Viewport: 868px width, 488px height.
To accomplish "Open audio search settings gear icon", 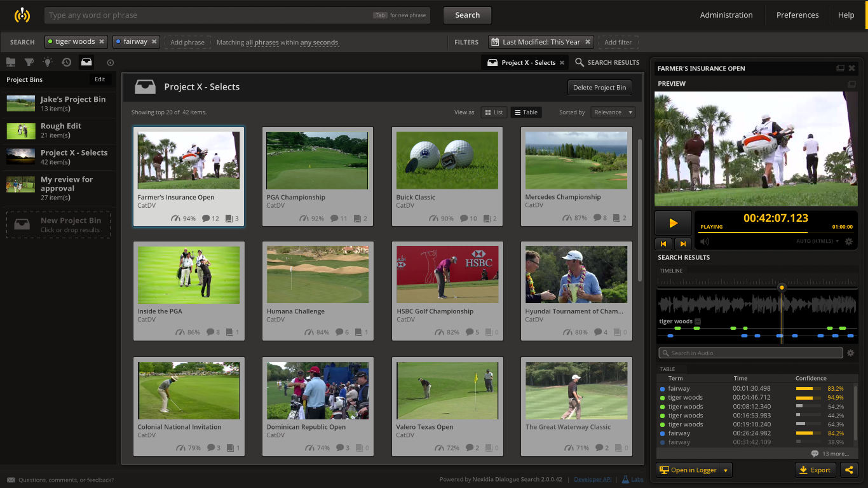I will [x=851, y=353].
